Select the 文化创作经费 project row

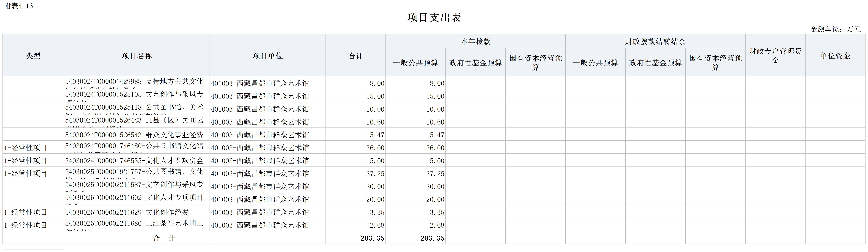pyautogui.click(x=127, y=212)
